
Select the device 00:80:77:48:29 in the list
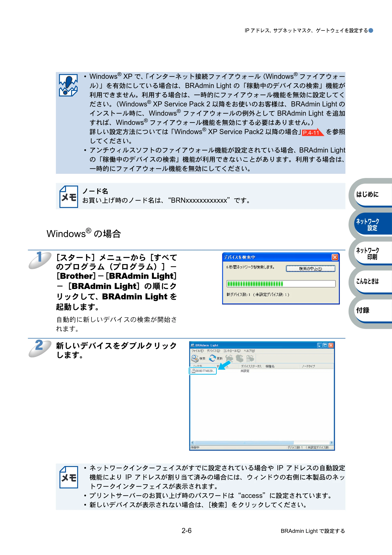pos(203,371)
